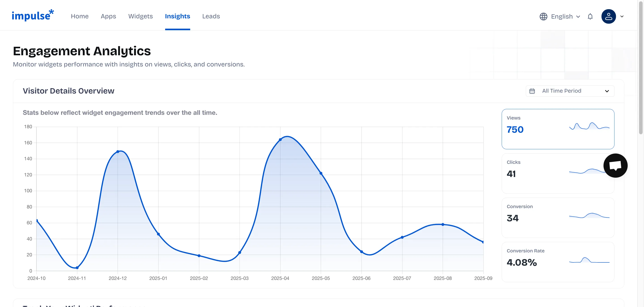Navigate to the Apps tab
Viewport: 644px width, 307px height.
(x=108, y=16)
